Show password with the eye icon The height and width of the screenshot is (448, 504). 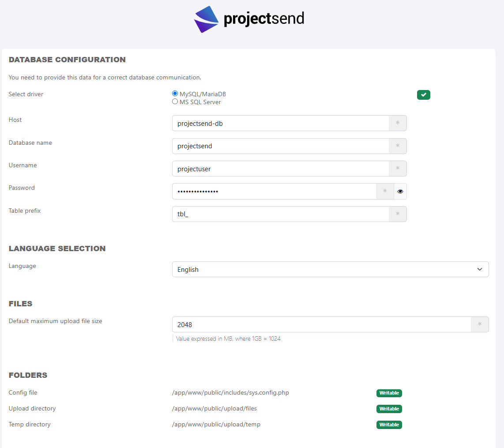pos(400,192)
